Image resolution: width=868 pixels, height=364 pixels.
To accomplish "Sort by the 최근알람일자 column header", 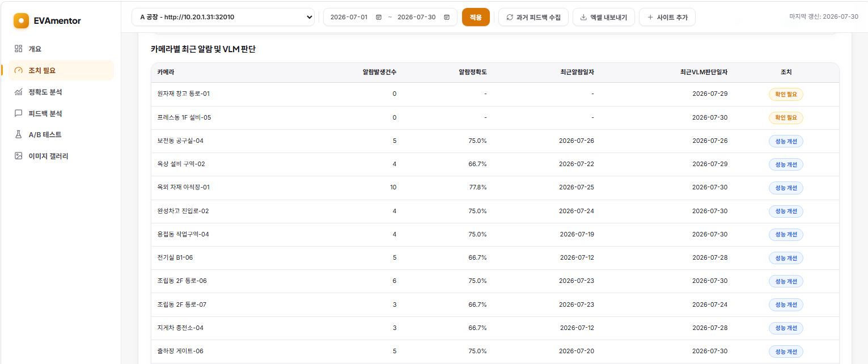I will (x=577, y=73).
